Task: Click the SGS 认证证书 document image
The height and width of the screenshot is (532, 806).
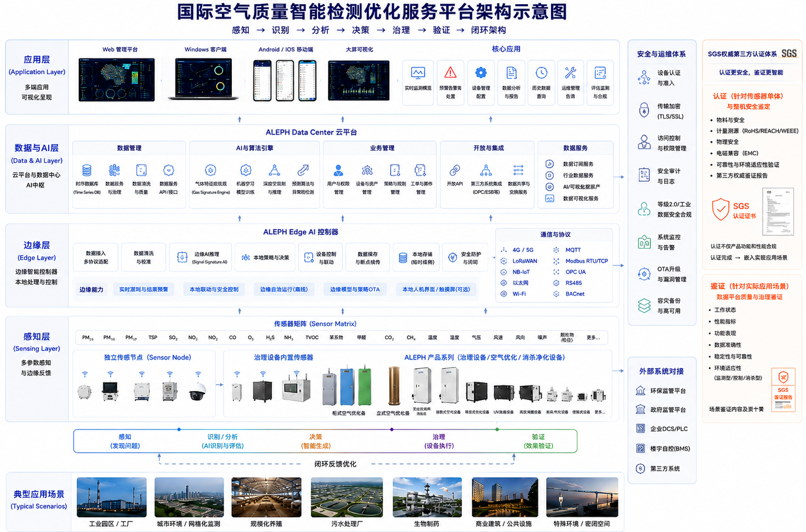Action: coord(778,212)
